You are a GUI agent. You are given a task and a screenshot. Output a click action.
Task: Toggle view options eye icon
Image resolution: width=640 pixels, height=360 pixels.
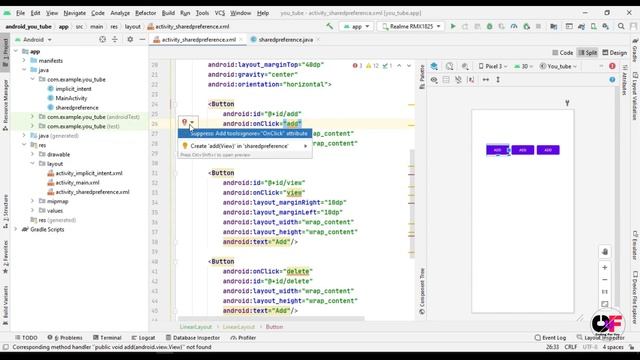point(434,80)
